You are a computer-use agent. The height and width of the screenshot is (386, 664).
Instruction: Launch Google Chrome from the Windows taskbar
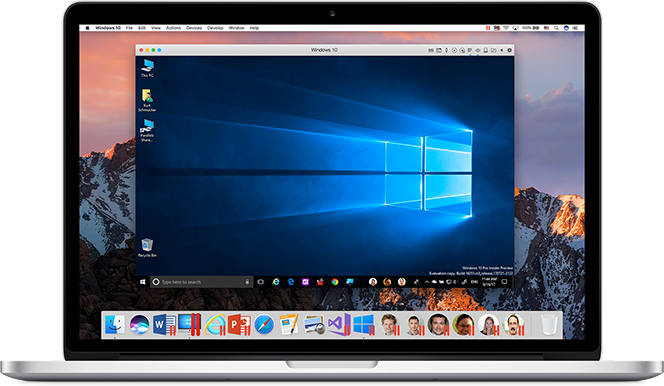(x=335, y=282)
